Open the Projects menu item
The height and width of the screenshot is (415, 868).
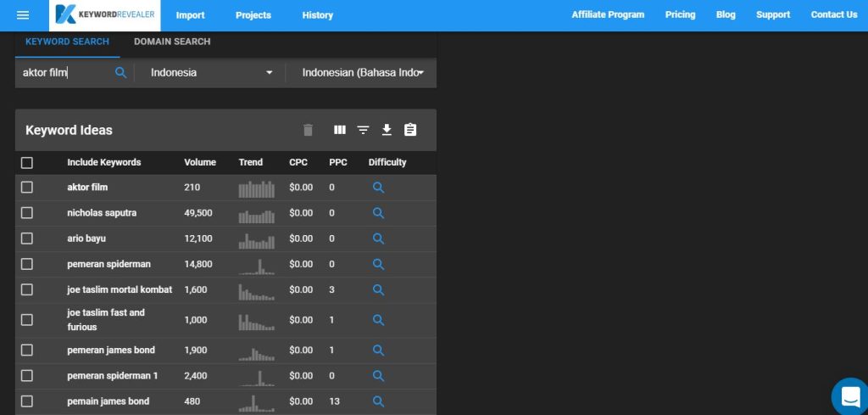click(x=253, y=15)
